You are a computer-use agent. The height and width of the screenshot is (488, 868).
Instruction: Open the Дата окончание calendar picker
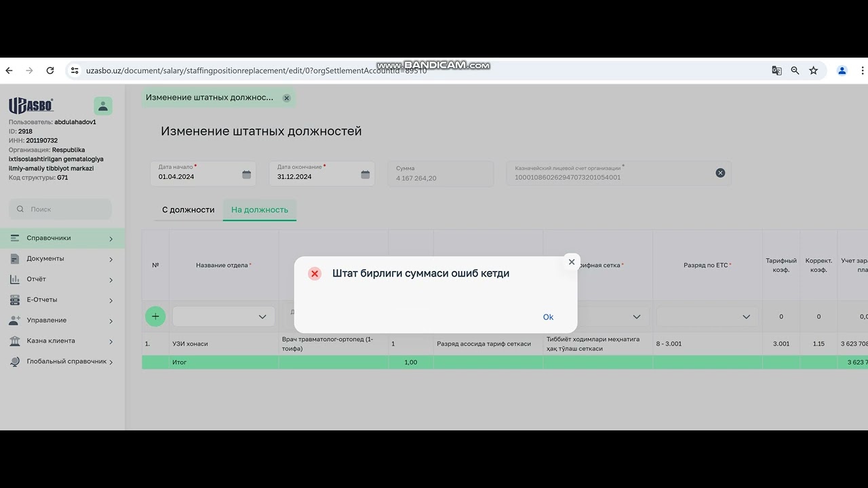(366, 174)
